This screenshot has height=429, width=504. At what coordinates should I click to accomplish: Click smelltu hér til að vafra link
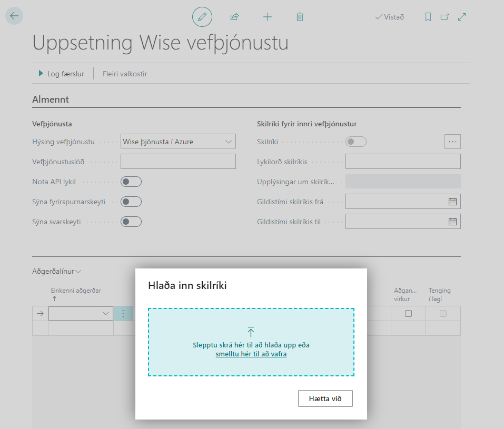point(251,354)
